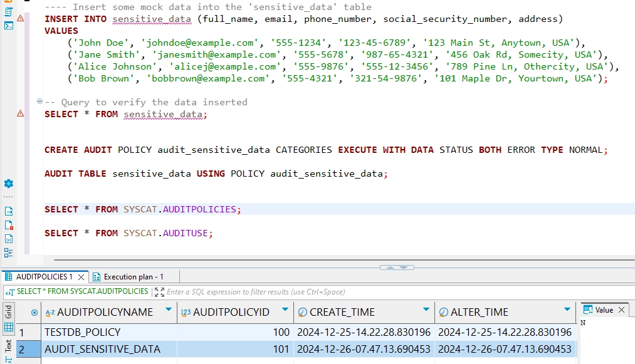Image resolution: width=635 pixels, height=364 pixels.
Task: Click AUDITPOLICYID numeric type icon
Action: pos(186,313)
